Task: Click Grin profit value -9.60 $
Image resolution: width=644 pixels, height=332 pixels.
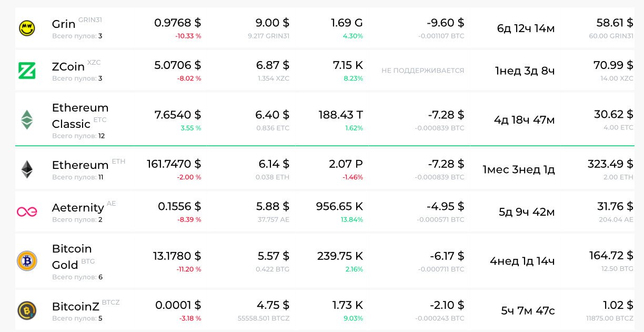Action: 445,23
